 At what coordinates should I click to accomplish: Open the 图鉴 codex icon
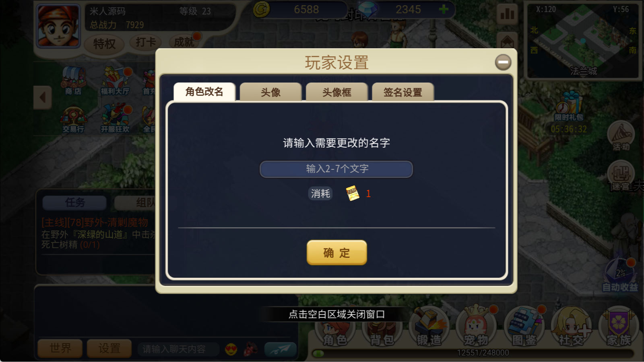(x=524, y=327)
